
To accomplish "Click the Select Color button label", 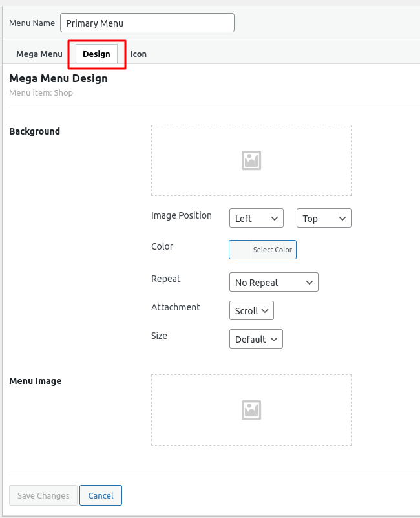I will (x=273, y=250).
